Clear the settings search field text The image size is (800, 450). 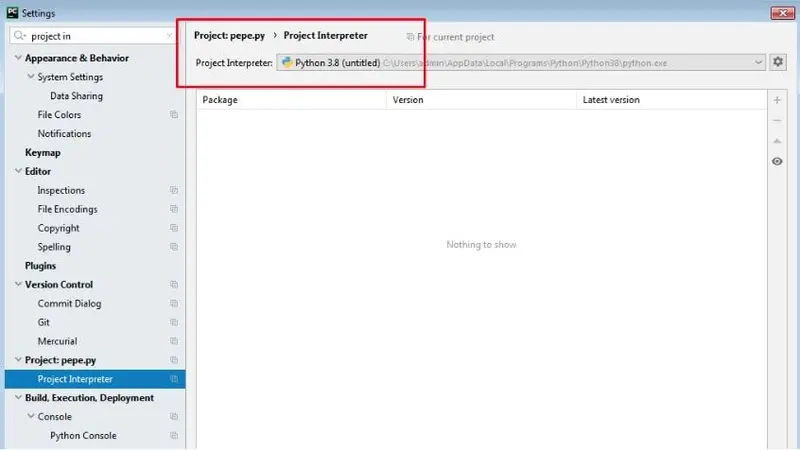point(169,36)
